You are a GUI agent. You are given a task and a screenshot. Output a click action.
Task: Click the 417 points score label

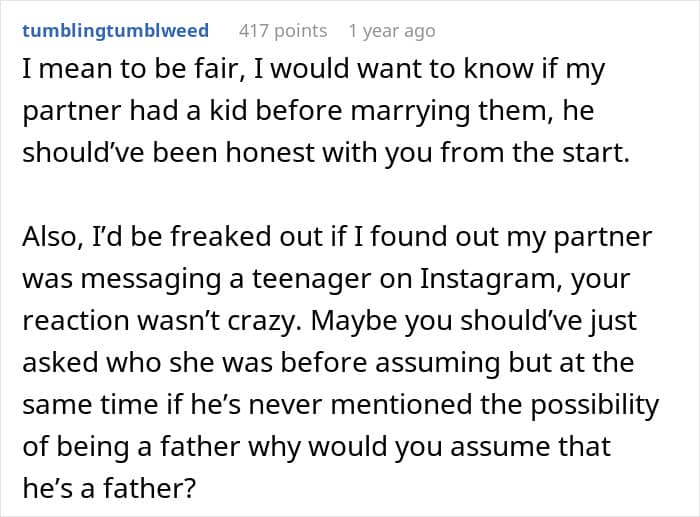point(283,31)
